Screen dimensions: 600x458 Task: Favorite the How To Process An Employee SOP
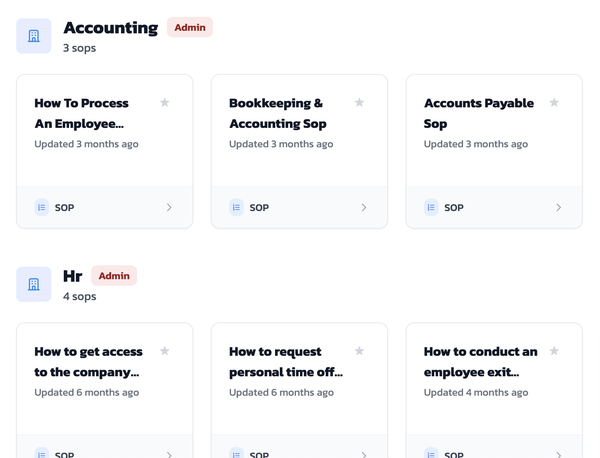pos(165,103)
